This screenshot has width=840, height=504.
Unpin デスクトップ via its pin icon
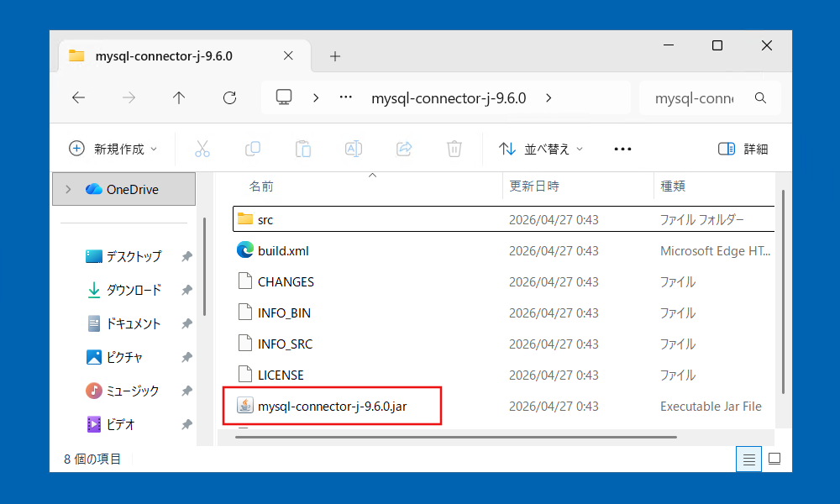pos(186,256)
